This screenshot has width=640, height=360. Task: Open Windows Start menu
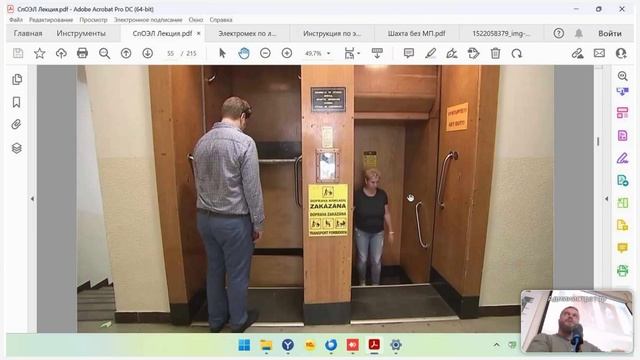tap(244, 345)
